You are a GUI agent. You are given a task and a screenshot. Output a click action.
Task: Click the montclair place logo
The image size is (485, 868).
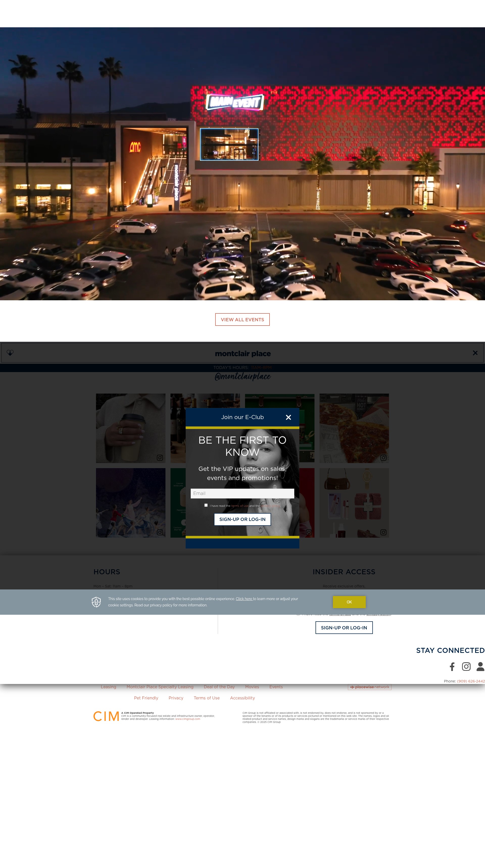243,353
